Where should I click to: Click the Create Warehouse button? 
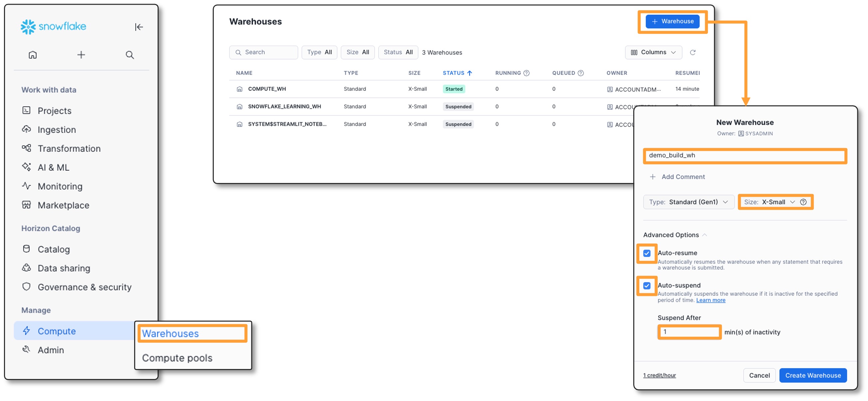[812, 375]
